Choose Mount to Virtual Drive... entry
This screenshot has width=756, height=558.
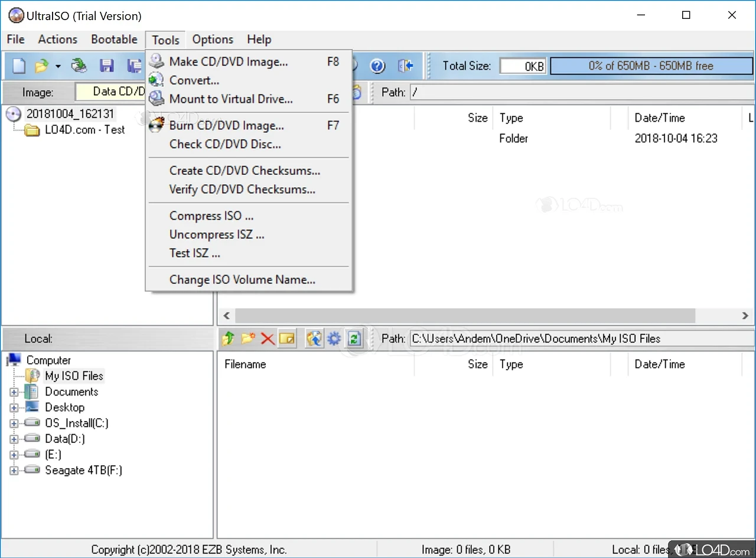point(249,99)
